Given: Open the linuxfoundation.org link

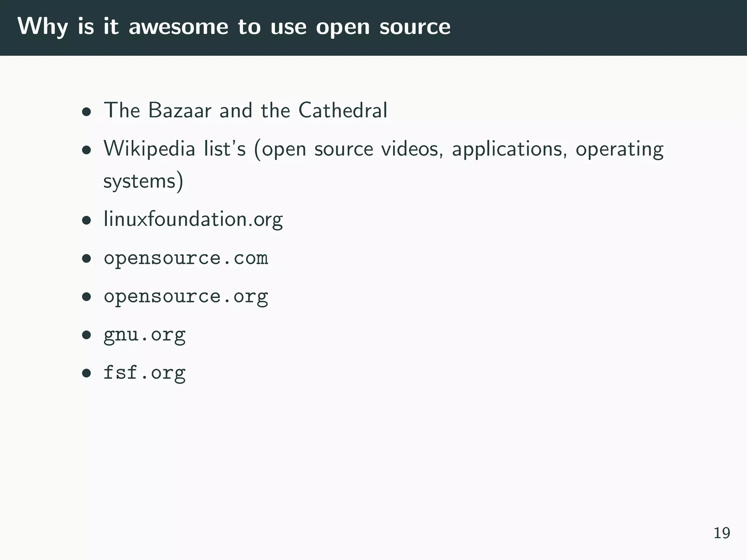Looking at the screenshot, I should coord(193,219).
